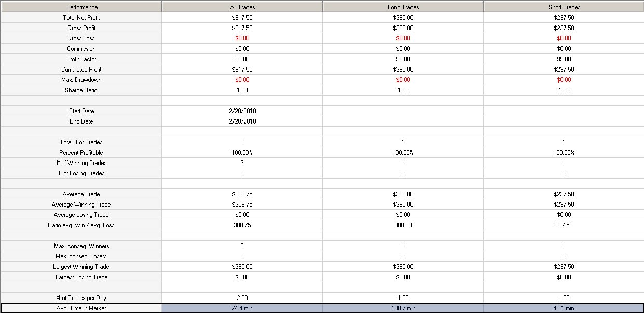The width and height of the screenshot is (644, 313).
Task: Click the End Date value 2/28/2010
Action: click(242, 121)
